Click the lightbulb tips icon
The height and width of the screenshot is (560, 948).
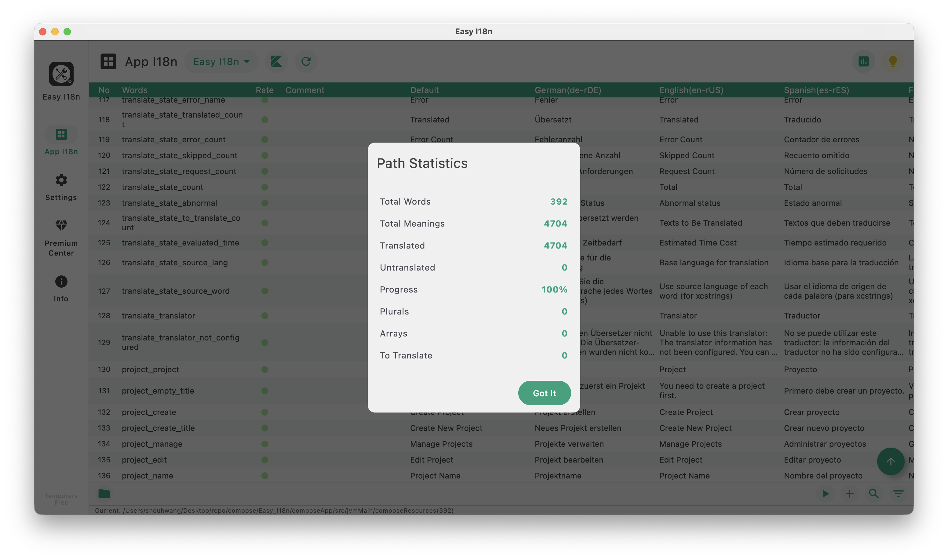point(892,61)
